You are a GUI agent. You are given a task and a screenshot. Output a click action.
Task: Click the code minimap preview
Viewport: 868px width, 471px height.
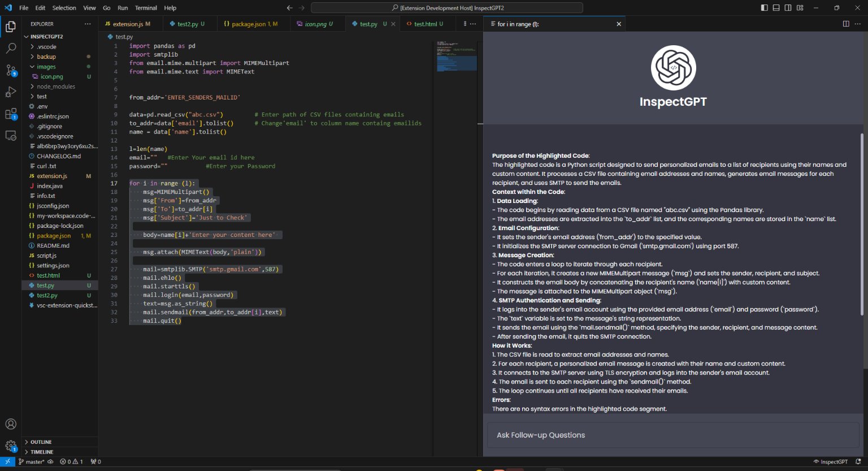tap(456, 55)
